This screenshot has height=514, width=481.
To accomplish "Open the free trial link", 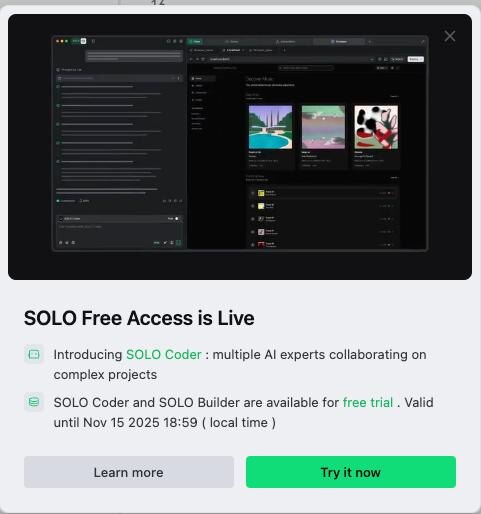I will (x=368, y=402).
